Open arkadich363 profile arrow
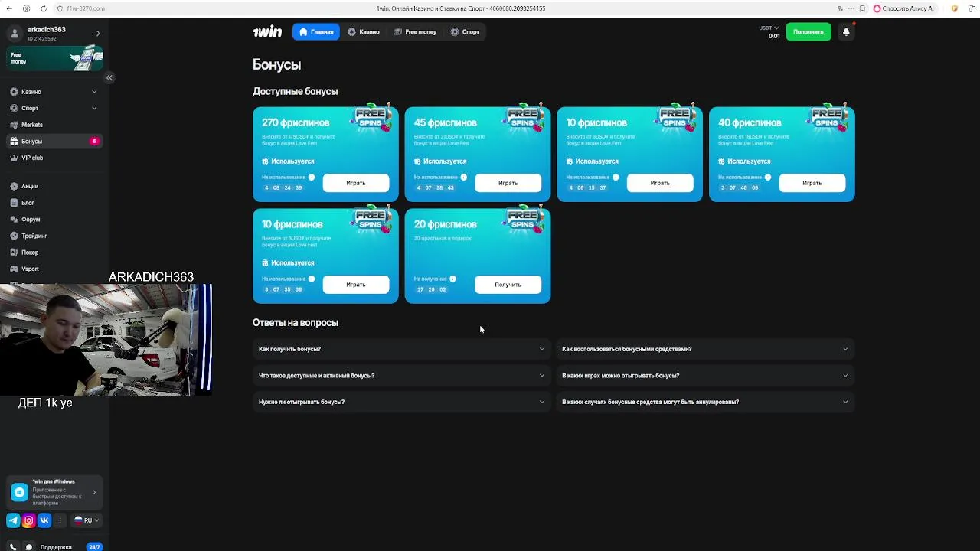Screen dimensions: 980x551 pos(98,34)
